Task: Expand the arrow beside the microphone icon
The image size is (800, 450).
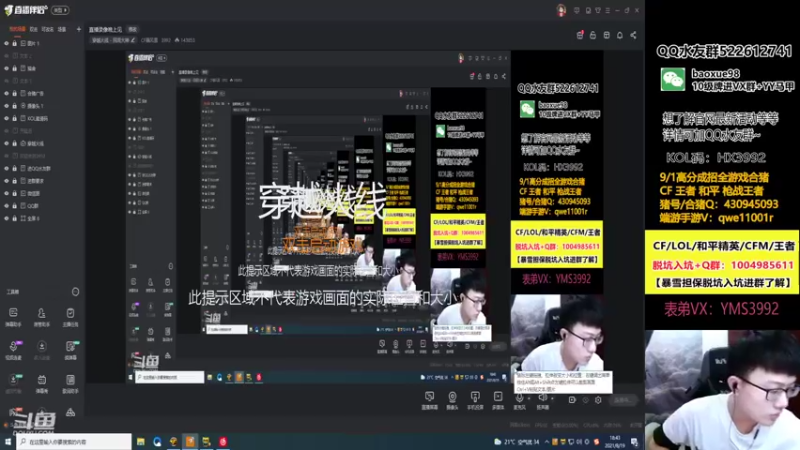Action: [x=529, y=398]
